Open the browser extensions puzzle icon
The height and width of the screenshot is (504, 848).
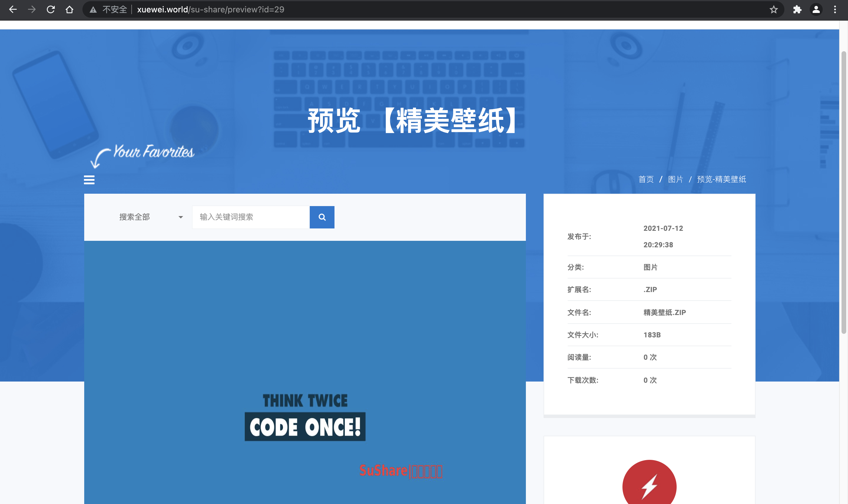tap(797, 9)
